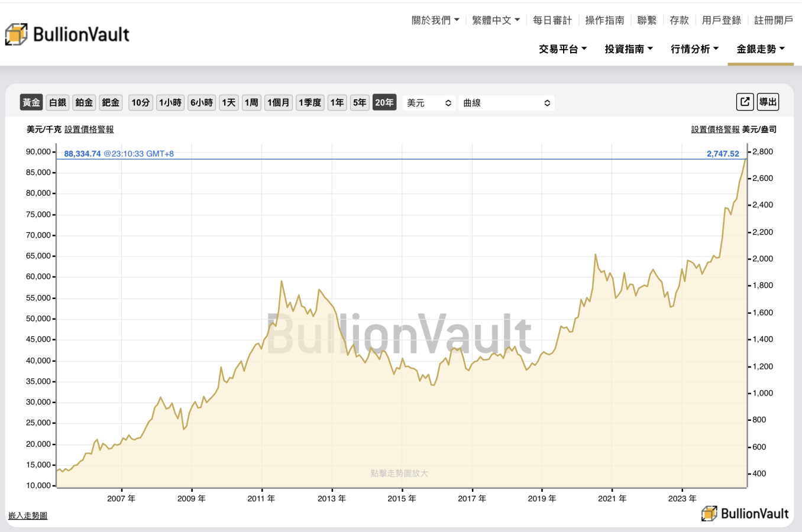
Task: Open 用戶登錄 login page
Action: [x=722, y=20]
